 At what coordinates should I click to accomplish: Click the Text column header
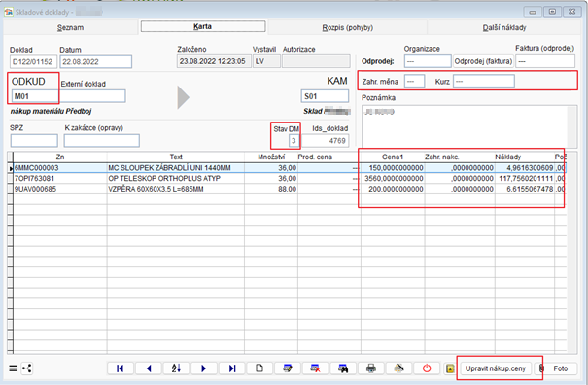click(x=176, y=157)
